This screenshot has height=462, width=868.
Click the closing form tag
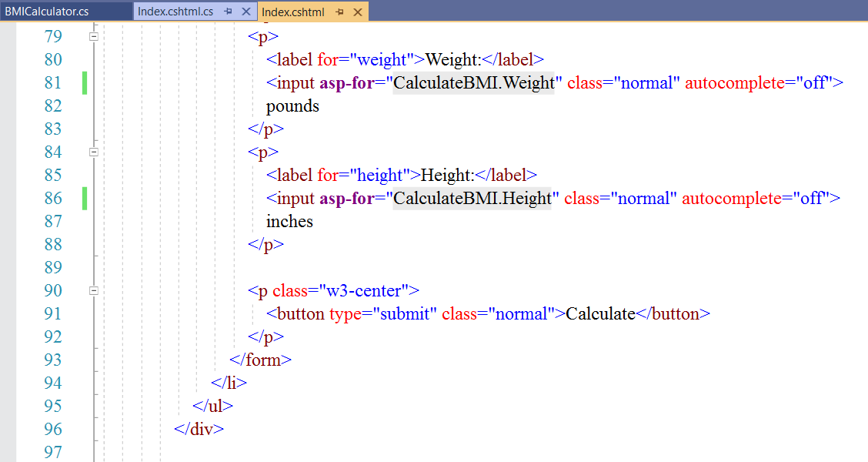click(260, 360)
